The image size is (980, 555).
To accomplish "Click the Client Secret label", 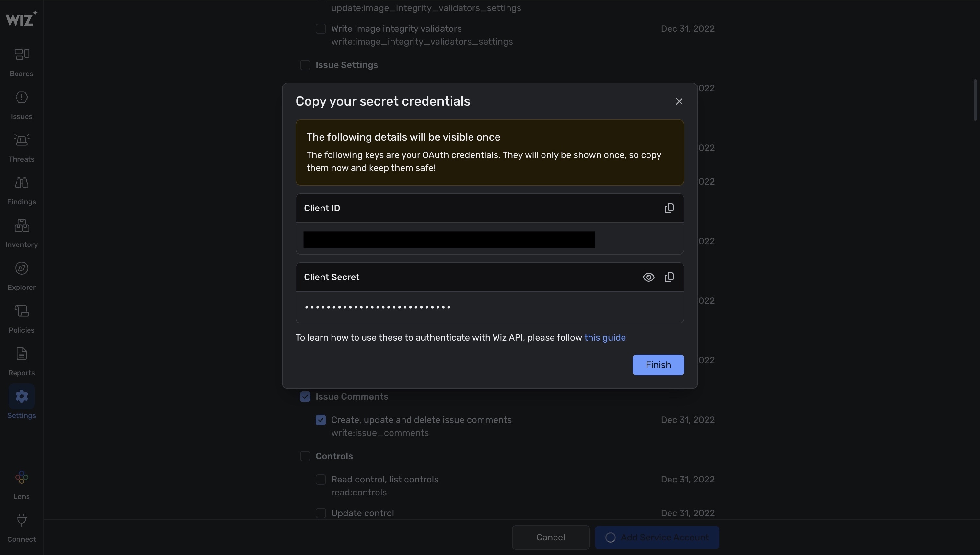I will [332, 277].
